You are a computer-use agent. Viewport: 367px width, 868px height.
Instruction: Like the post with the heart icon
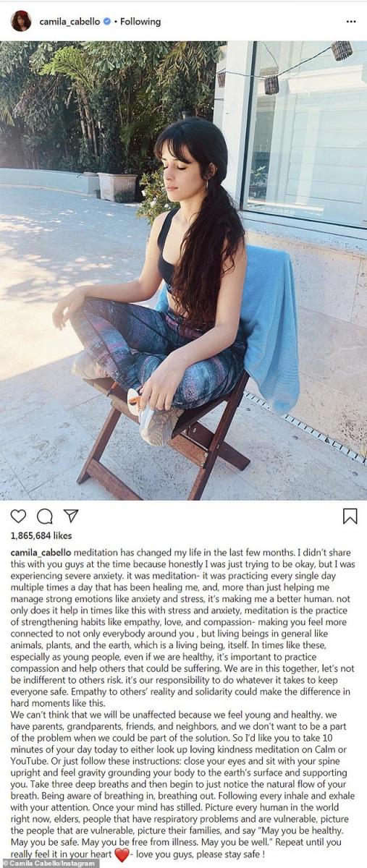(x=18, y=516)
